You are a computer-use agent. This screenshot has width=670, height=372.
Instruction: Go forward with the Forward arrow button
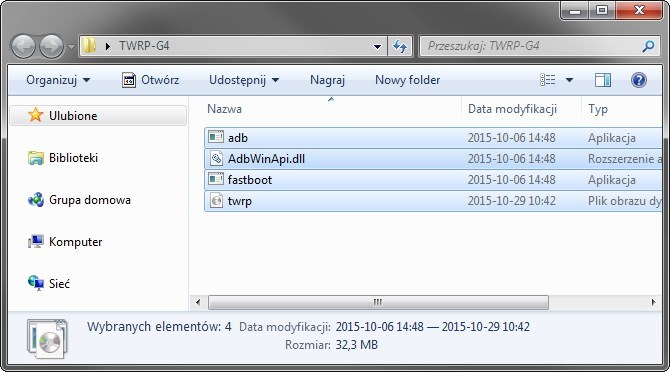(51, 47)
